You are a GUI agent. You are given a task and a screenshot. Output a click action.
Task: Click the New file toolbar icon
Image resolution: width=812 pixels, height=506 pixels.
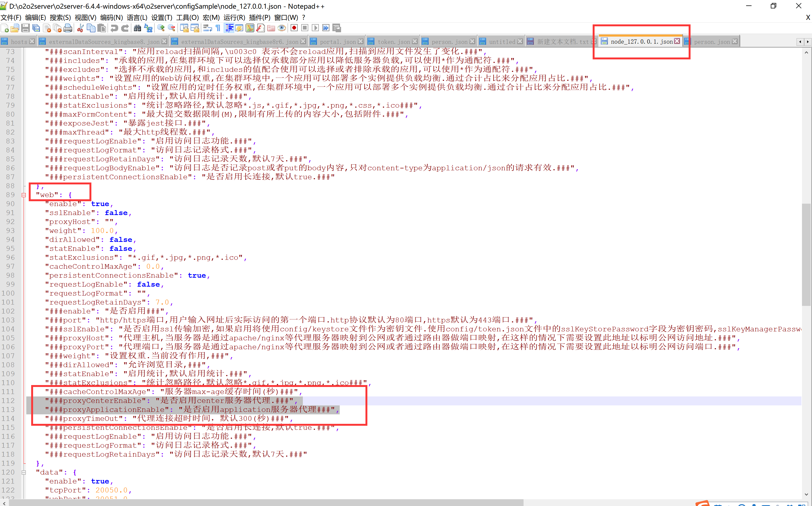(x=5, y=28)
